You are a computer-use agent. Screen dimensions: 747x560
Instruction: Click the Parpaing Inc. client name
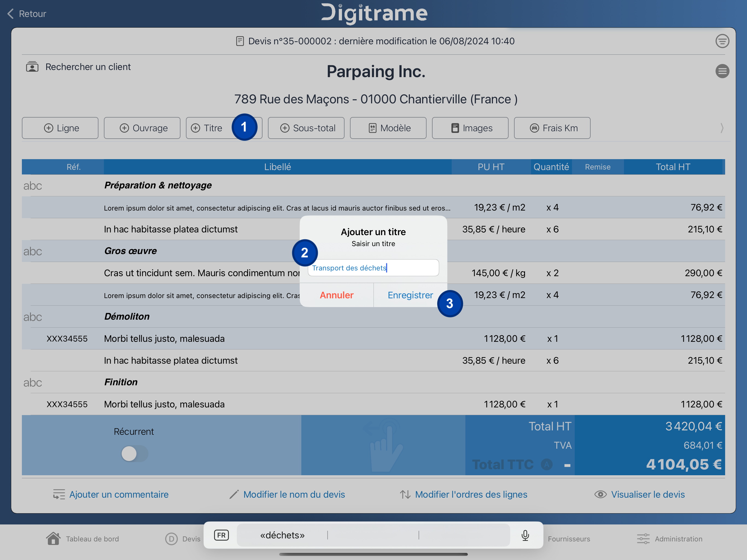(376, 72)
